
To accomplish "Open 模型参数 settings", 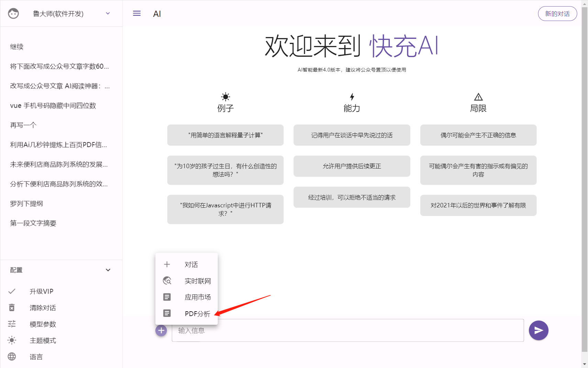I will (x=43, y=324).
